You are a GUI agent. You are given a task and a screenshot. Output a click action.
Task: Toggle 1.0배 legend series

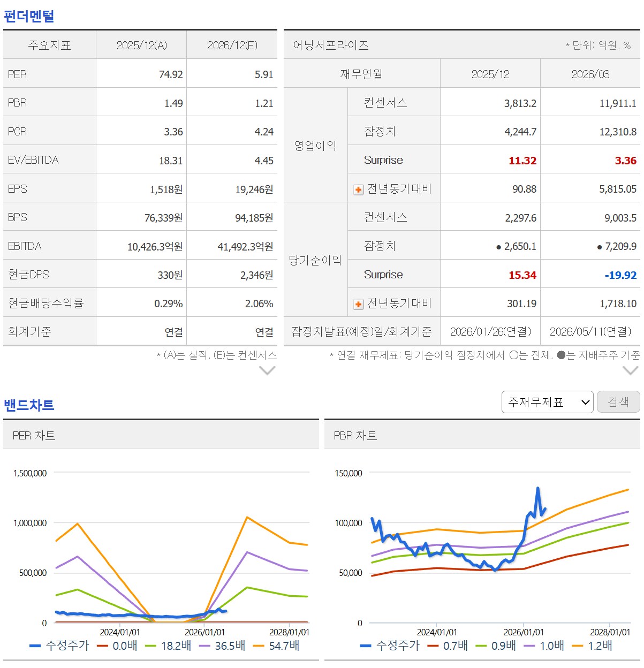[544, 646]
